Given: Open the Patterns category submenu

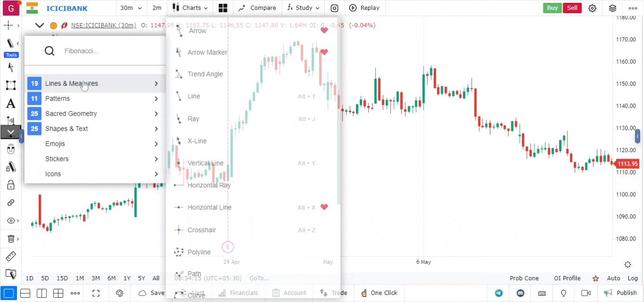Looking at the screenshot, I should click(94, 99).
